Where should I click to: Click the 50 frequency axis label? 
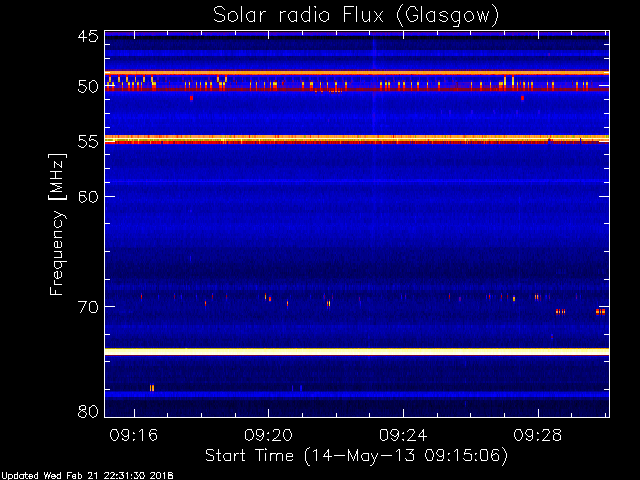(x=88, y=87)
